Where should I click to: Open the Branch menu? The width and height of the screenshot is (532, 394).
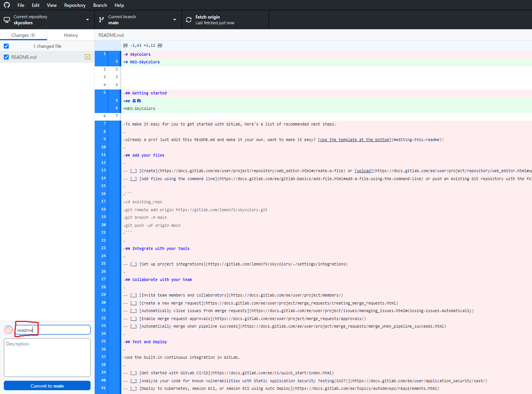coord(100,5)
